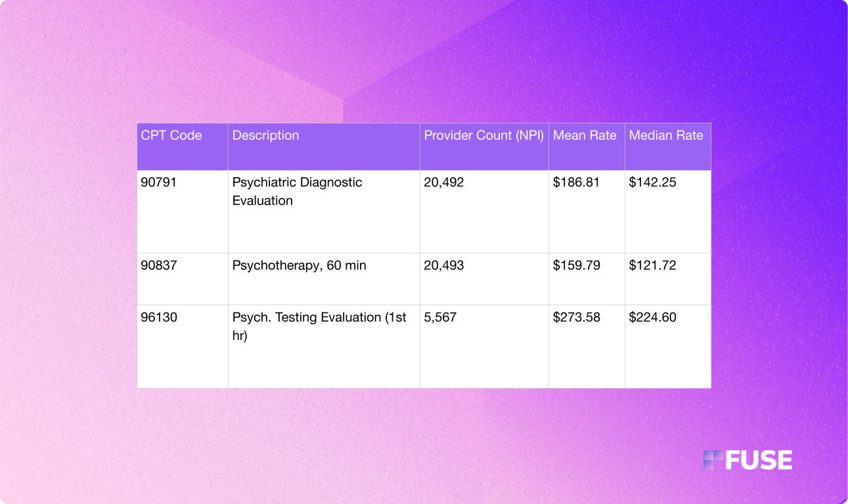Select the mean rate $186.81 value
Viewport: 848px width, 504px height.
coord(575,182)
